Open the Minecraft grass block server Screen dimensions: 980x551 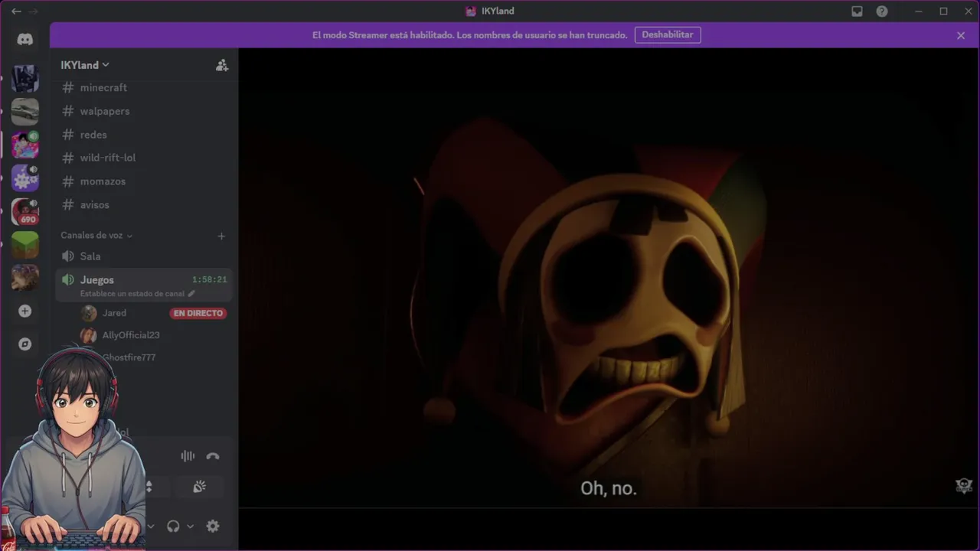click(x=25, y=245)
